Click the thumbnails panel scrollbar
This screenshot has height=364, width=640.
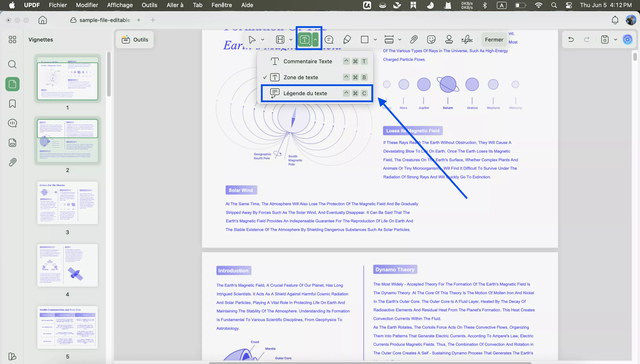tap(109, 74)
